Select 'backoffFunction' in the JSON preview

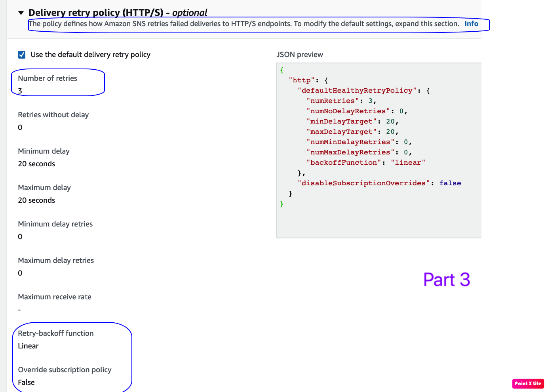[343, 162]
